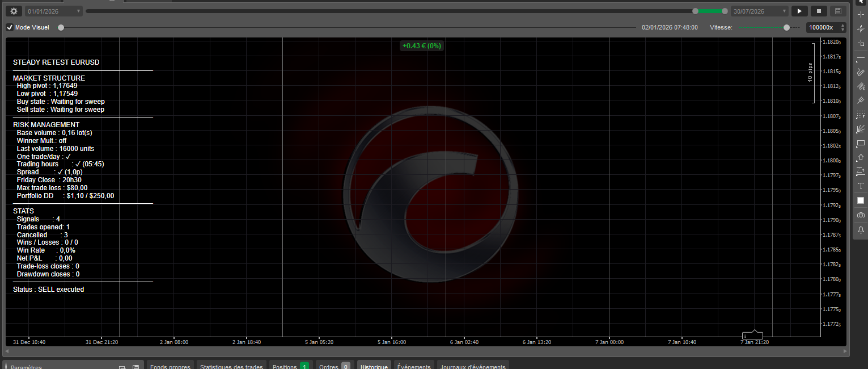Select the Andrews pitchfork tool
The image size is (868, 369).
[x=861, y=100]
